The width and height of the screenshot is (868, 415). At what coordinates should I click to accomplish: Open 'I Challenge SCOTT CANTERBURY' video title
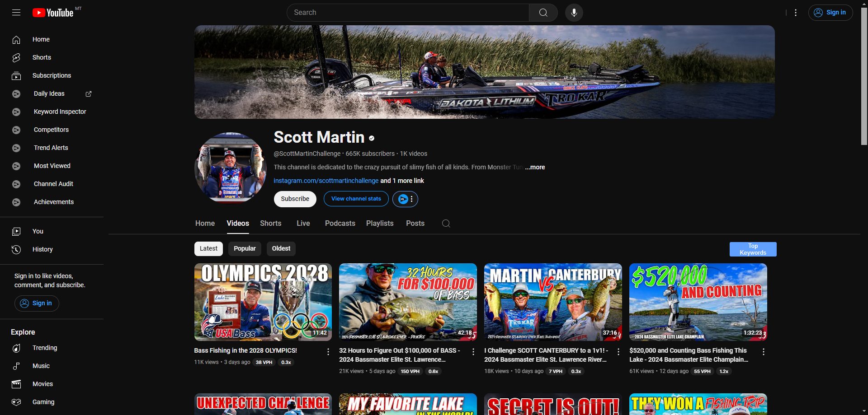click(546, 355)
